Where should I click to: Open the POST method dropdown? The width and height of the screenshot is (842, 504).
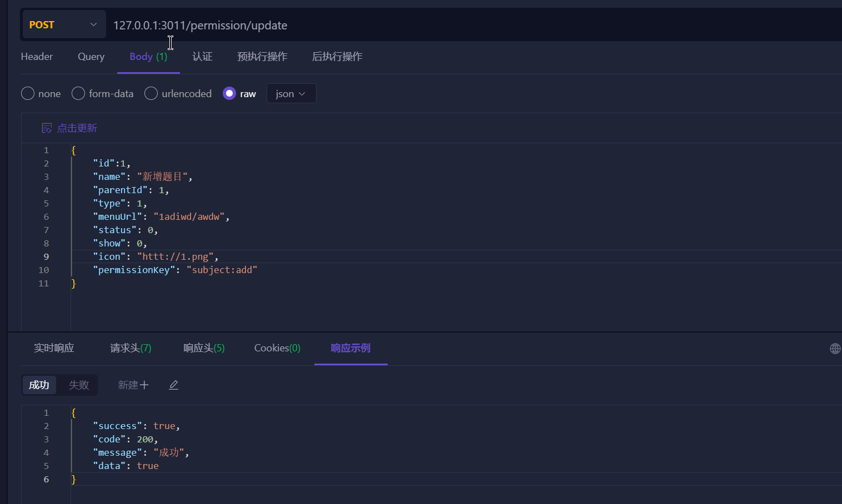64,25
